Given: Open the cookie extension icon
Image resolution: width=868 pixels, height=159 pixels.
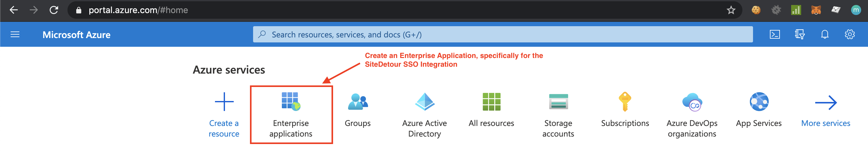Looking at the screenshot, I should (756, 10).
